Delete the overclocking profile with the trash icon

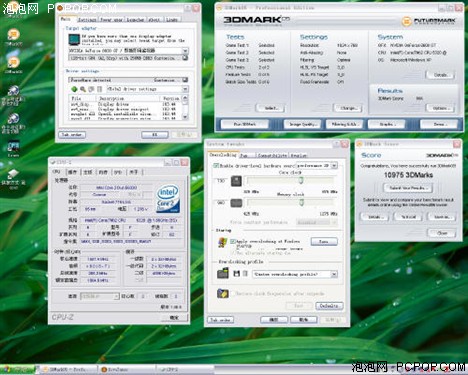(245, 274)
